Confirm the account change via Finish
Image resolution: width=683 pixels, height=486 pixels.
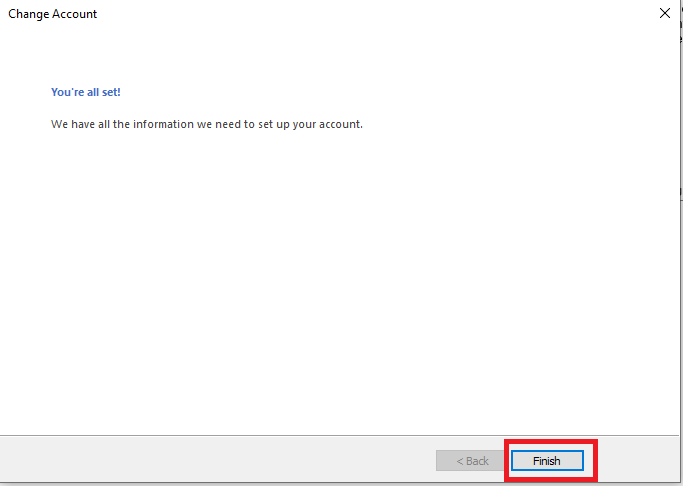547,461
